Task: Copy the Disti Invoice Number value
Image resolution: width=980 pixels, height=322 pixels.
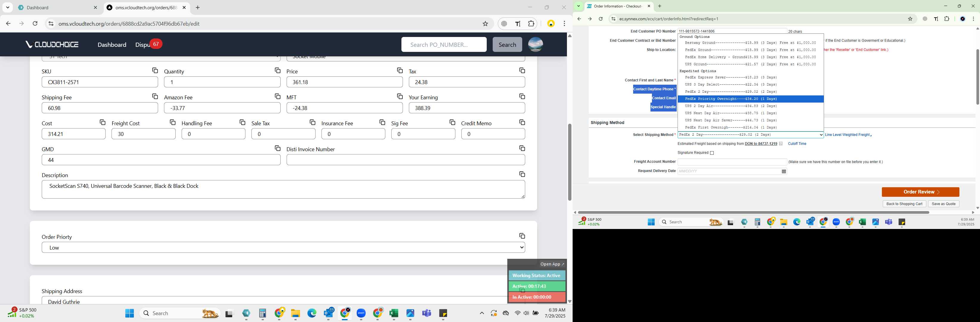Action: coord(522,148)
